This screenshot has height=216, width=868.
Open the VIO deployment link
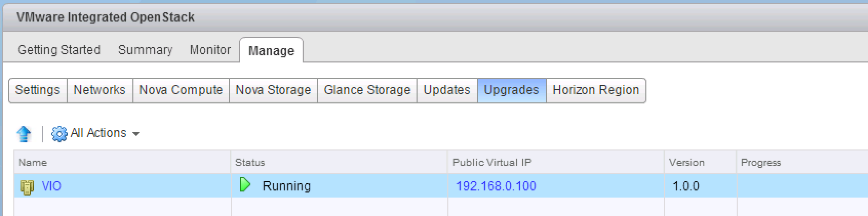coord(51,186)
